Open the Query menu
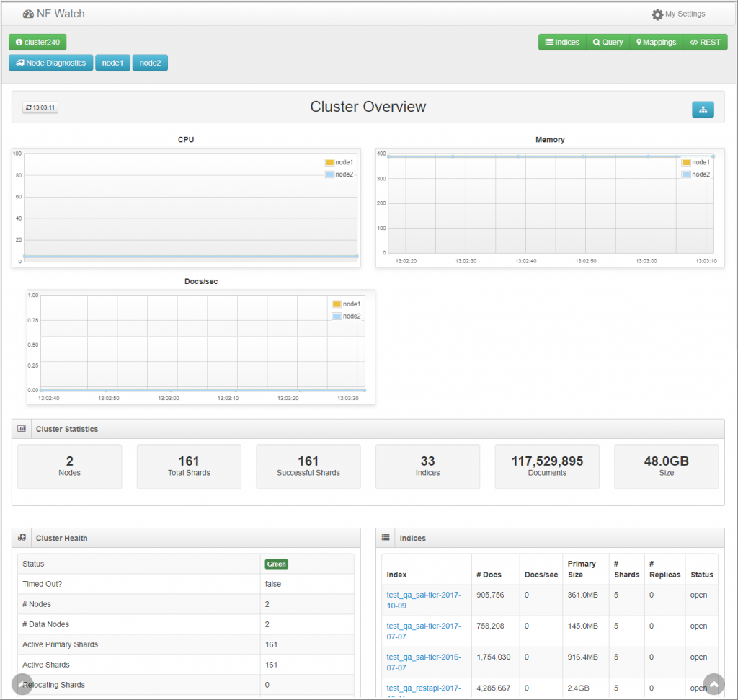The width and height of the screenshot is (738, 700). pos(608,42)
